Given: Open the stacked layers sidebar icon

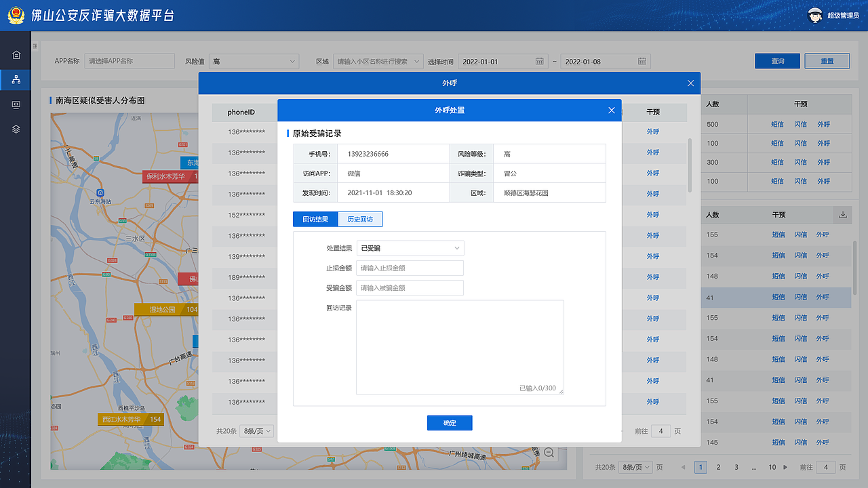Looking at the screenshot, I should (x=16, y=129).
